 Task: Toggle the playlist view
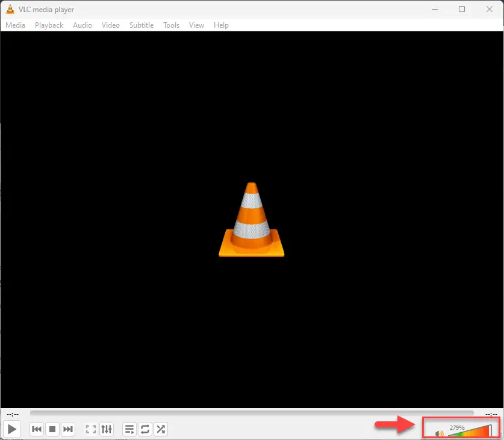click(129, 429)
